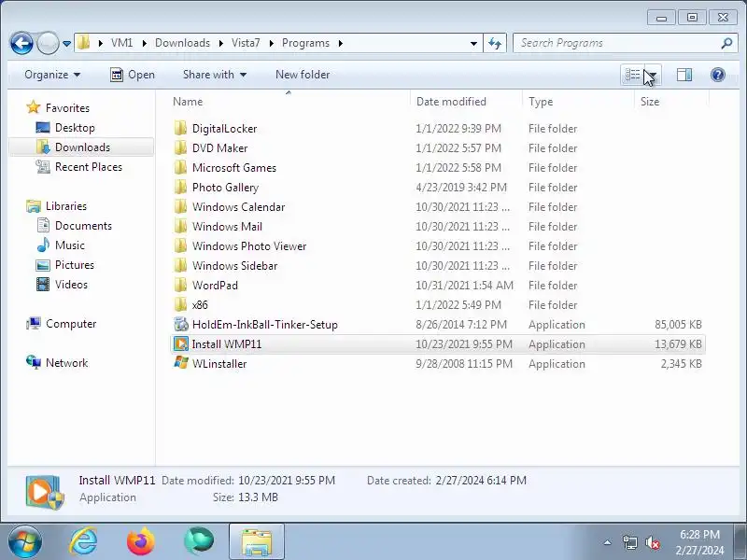The height and width of the screenshot is (560, 747).
Task: Expand the arrow after VM1 breadcrumb
Action: [144, 43]
